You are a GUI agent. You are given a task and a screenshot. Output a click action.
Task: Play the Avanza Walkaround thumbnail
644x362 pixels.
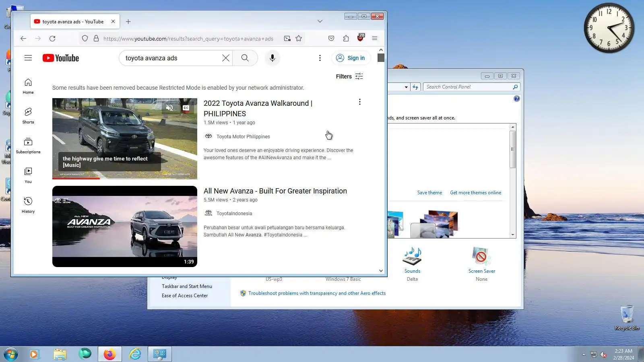click(125, 139)
